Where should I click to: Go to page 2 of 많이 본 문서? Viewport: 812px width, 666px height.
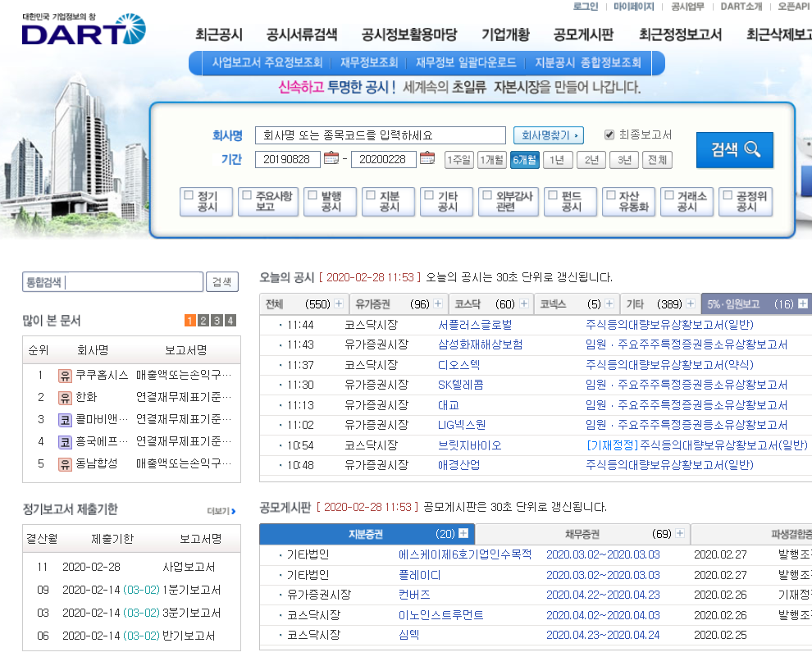point(203,321)
